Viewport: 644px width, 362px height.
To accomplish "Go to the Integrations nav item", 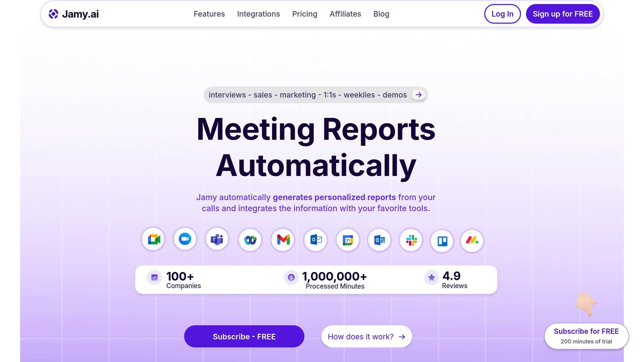I will click(x=258, y=14).
